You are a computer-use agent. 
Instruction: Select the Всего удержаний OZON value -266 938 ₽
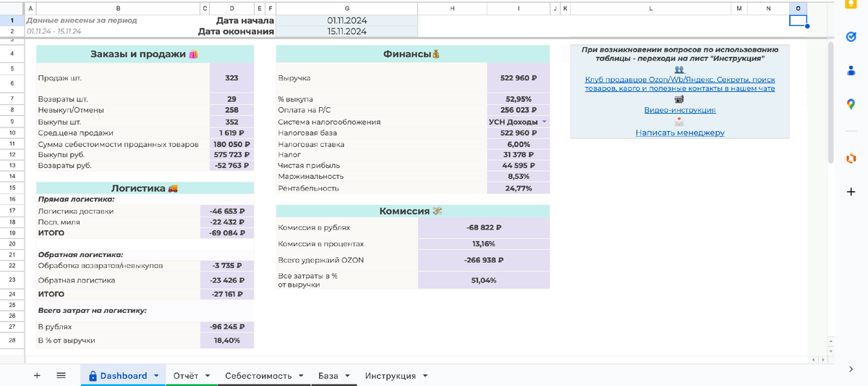tap(484, 260)
